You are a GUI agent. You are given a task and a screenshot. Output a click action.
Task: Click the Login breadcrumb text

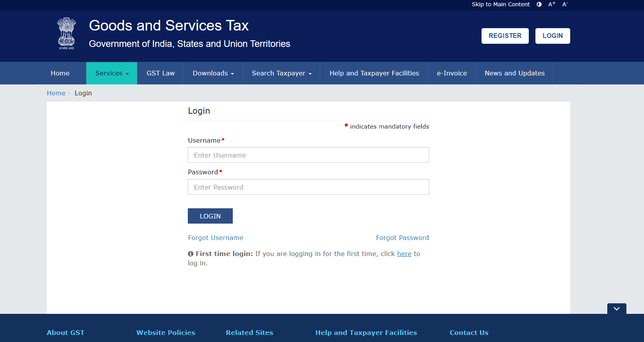click(83, 93)
